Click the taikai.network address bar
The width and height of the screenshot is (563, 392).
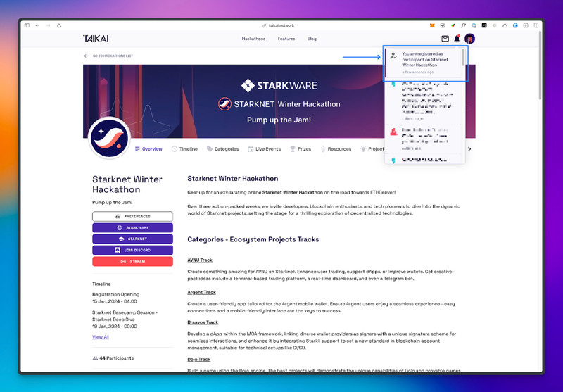pyautogui.click(x=281, y=25)
